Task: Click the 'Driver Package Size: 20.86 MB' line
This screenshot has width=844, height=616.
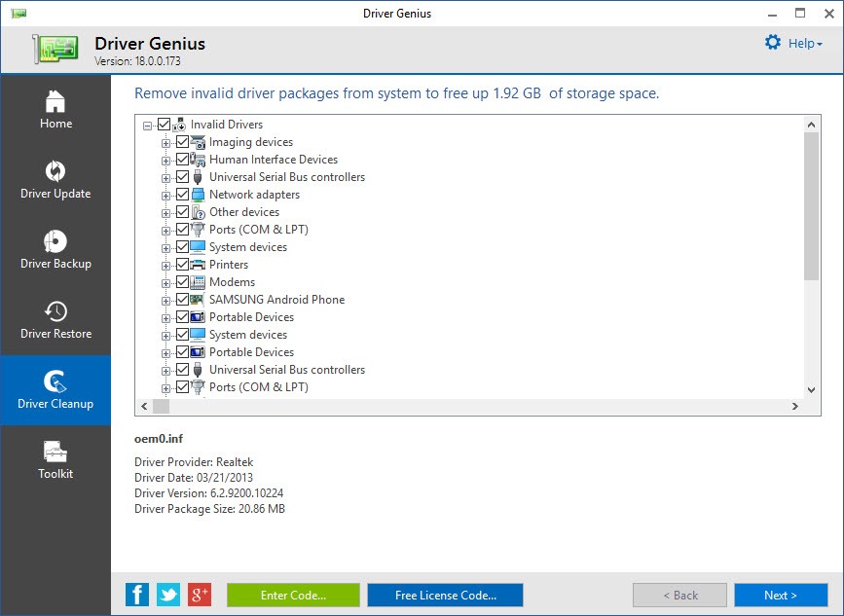Action: coord(210,509)
